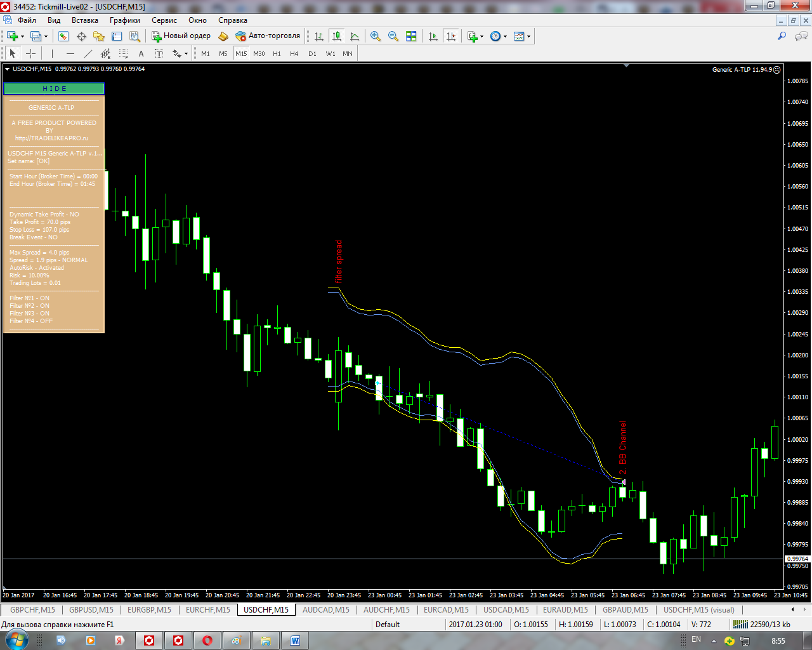Expand the new chart dropdown arrow
The height and width of the screenshot is (650, 812).
click(x=22, y=36)
